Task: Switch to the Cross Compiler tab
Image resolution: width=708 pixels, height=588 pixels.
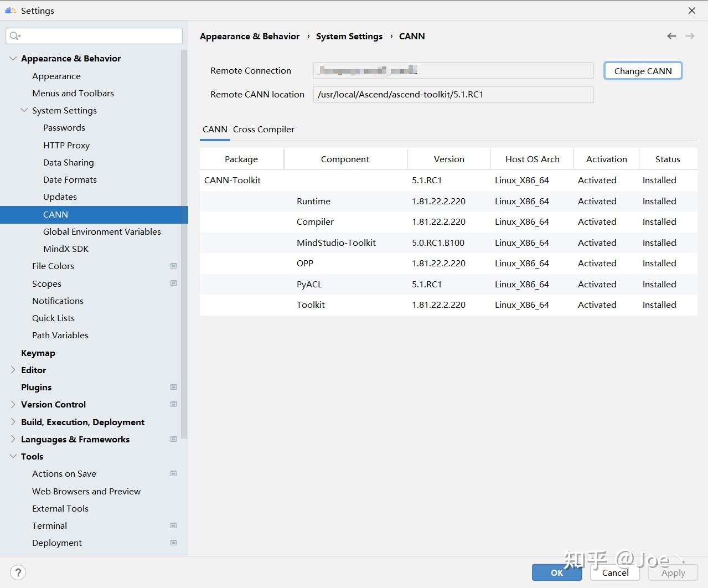Action: [x=263, y=129]
